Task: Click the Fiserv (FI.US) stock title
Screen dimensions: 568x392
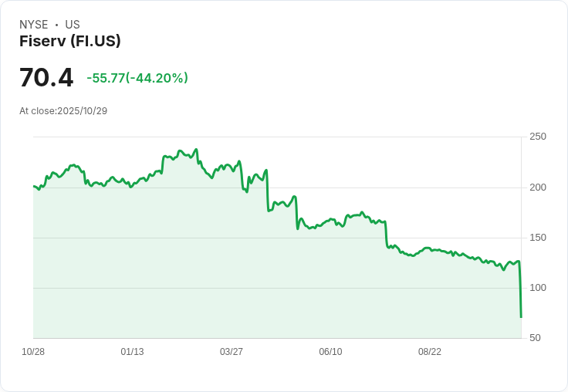Action: tap(70, 42)
